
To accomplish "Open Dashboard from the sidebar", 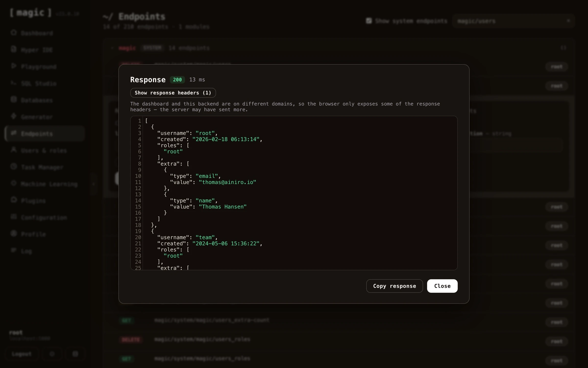I will [45, 33].
